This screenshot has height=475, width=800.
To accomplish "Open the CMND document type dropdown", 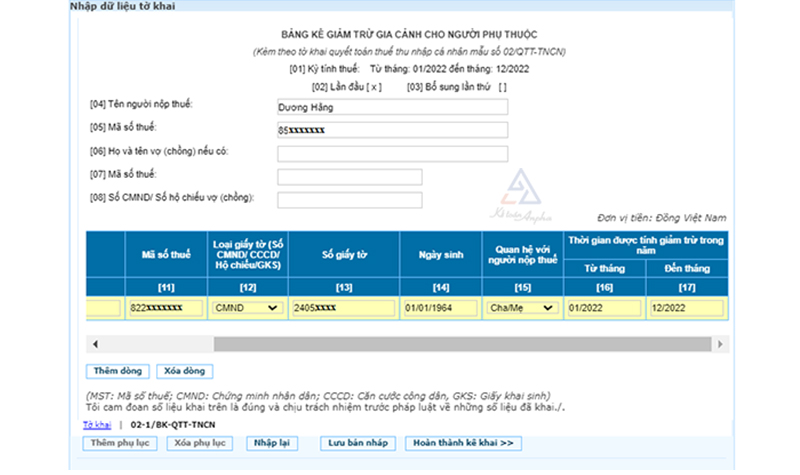I will (x=247, y=308).
